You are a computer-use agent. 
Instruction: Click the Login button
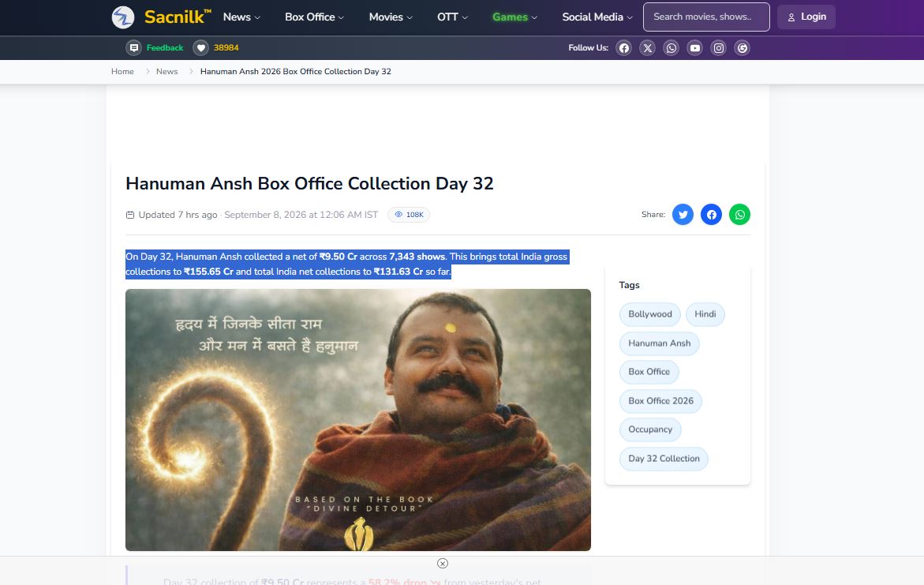[x=806, y=17]
